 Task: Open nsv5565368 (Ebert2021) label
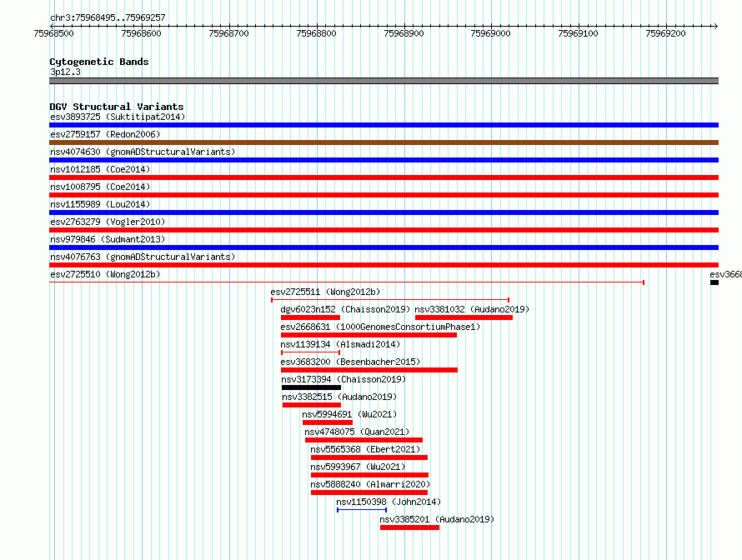click(x=365, y=449)
